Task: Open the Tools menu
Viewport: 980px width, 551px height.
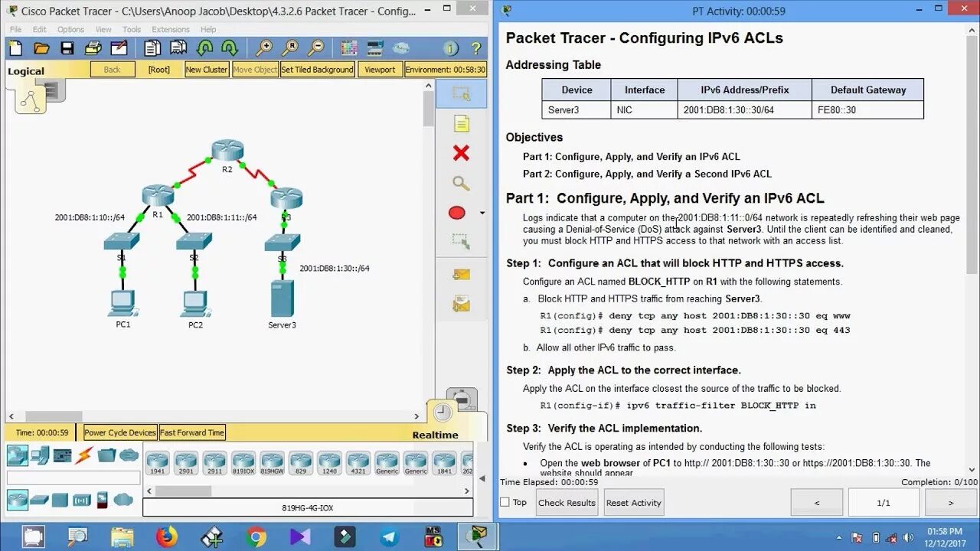Action: click(x=132, y=30)
